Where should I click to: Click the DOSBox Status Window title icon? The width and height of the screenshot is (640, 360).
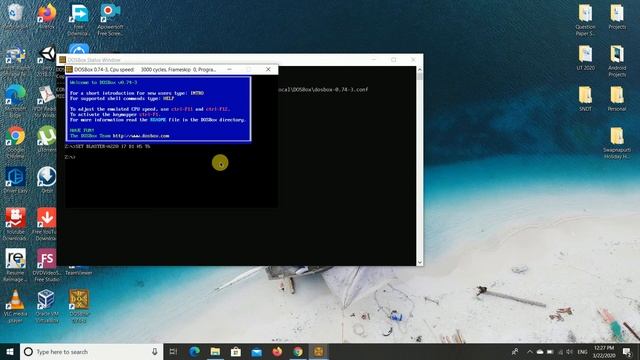click(x=62, y=60)
